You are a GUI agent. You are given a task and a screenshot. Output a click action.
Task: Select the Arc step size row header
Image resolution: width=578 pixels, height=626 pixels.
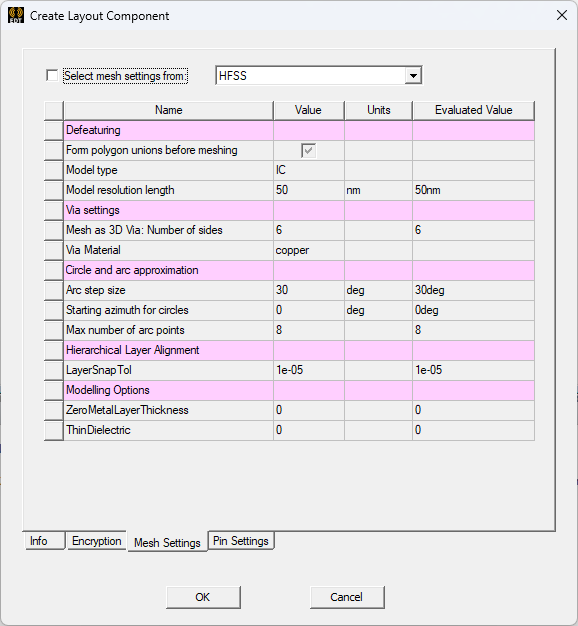click(x=54, y=290)
